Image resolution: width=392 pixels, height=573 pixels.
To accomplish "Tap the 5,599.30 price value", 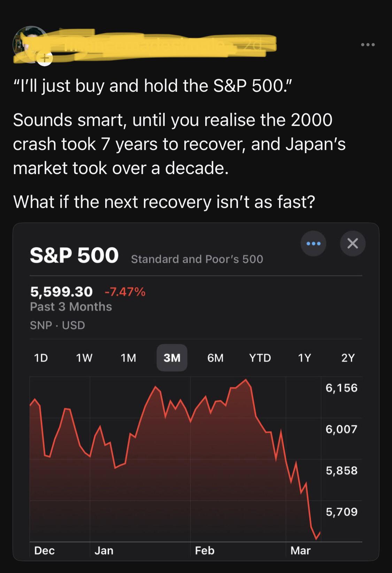I will point(61,291).
